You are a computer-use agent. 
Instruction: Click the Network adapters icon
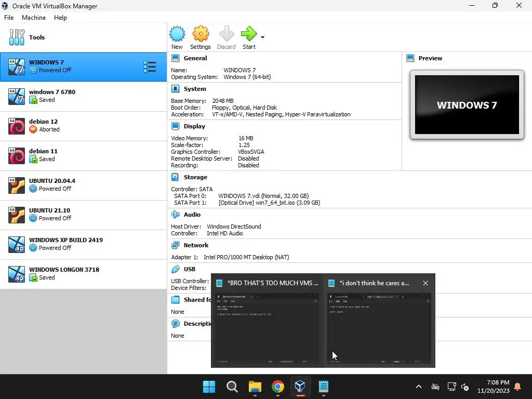[x=176, y=245]
